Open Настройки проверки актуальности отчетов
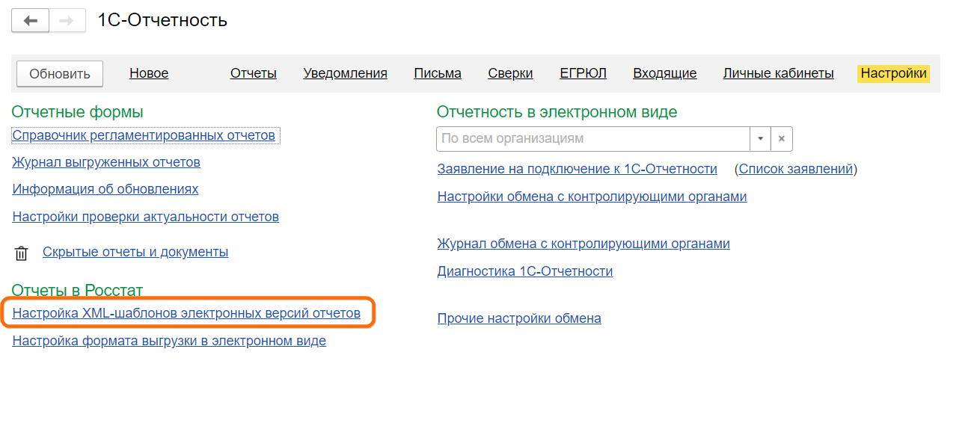This screenshot has width=980, height=426. pos(146,217)
